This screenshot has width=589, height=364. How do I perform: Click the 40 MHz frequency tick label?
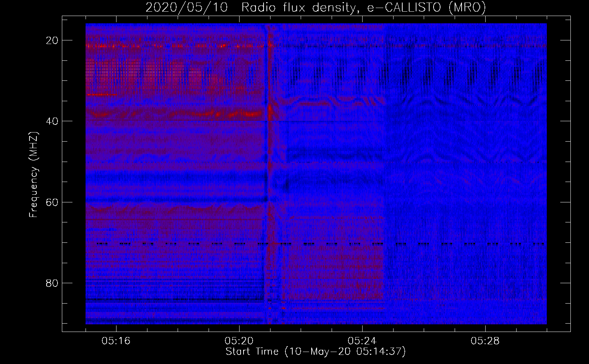[52, 121]
